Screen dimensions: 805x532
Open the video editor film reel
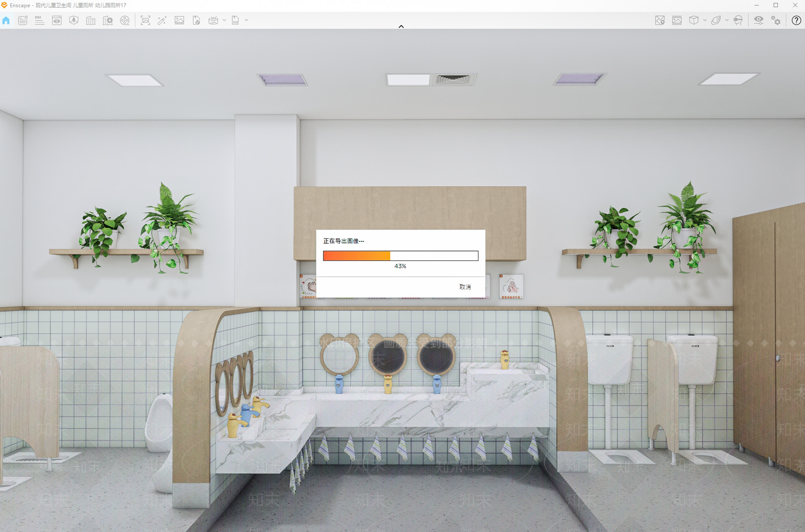click(x=125, y=21)
